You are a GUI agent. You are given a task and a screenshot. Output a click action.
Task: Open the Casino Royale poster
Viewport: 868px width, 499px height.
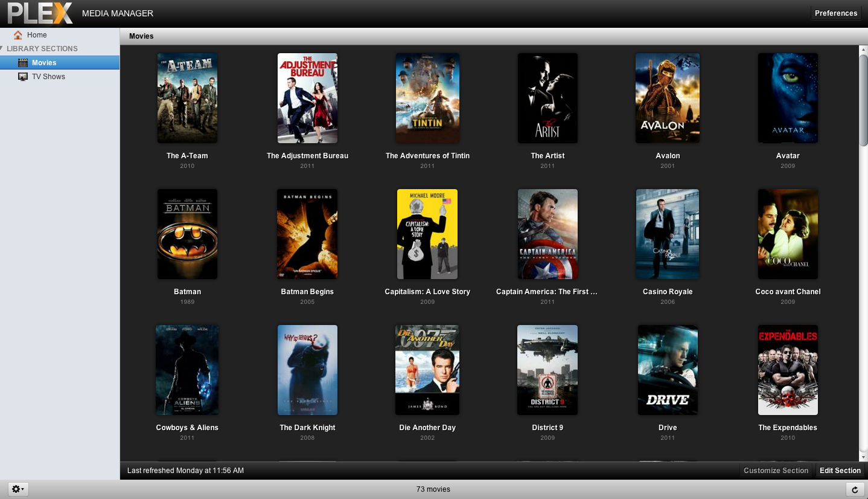point(668,234)
